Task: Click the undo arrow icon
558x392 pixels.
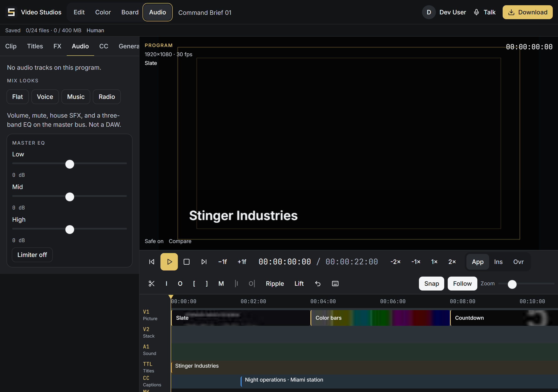Action: pos(318,283)
